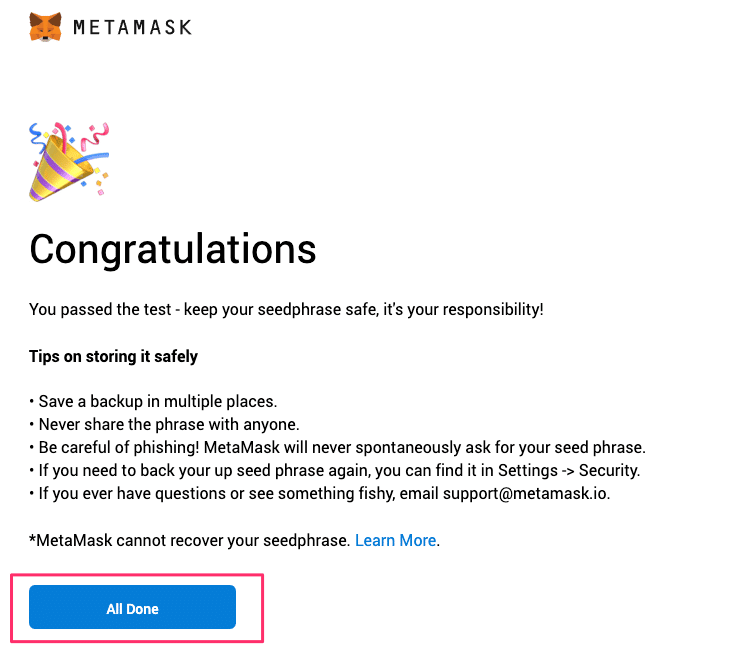The height and width of the screenshot is (655, 749).
Task: Click 'Tips on storing it safely' heading
Action: pos(113,356)
